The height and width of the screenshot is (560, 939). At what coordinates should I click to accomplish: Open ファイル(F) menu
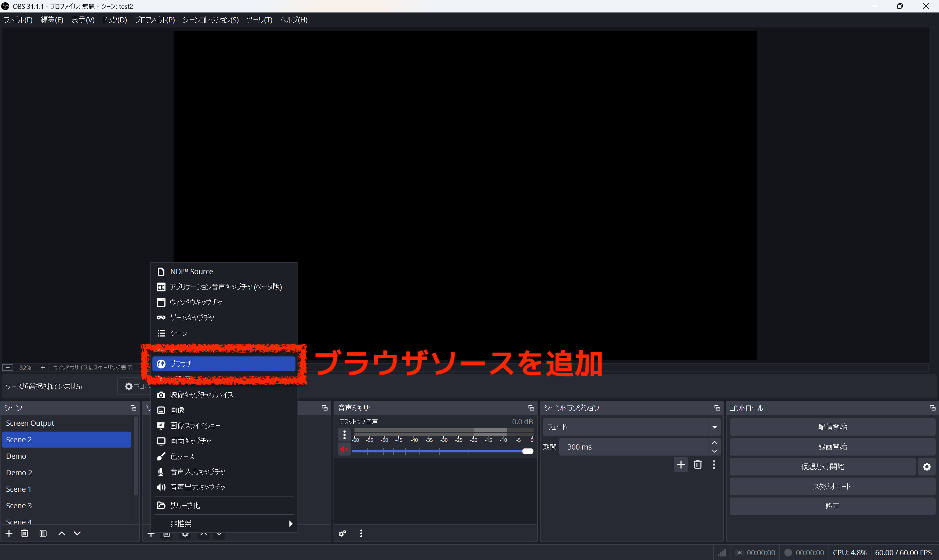click(18, 20)
